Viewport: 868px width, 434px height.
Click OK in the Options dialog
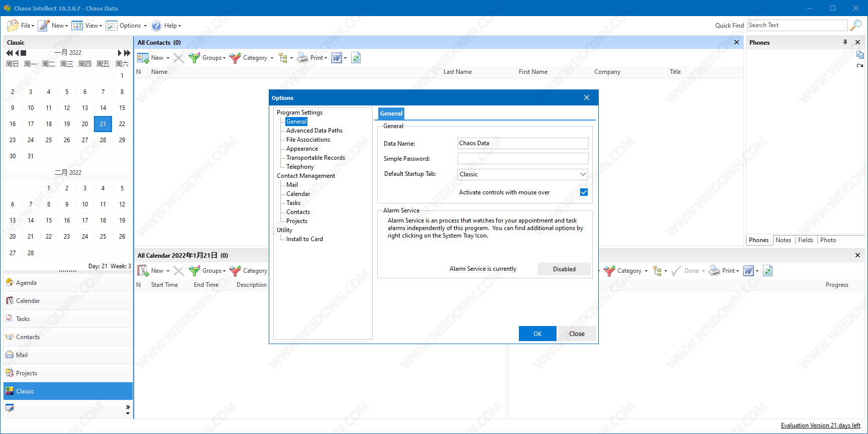tap(537, 334)
